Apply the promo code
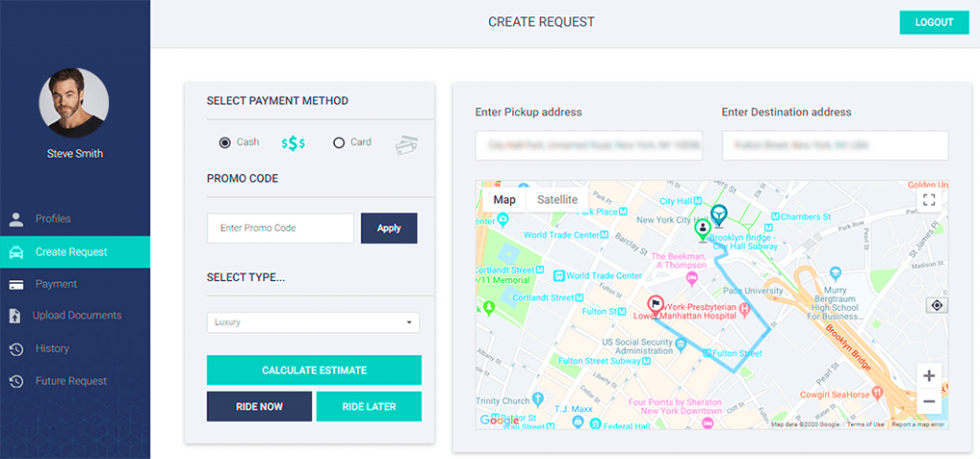This screenshot has height=459, width=980. 389,229
